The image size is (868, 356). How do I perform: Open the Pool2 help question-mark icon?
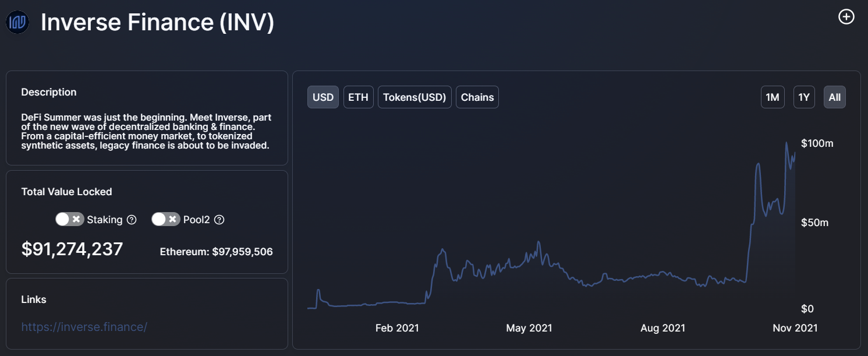coord(219,220)
